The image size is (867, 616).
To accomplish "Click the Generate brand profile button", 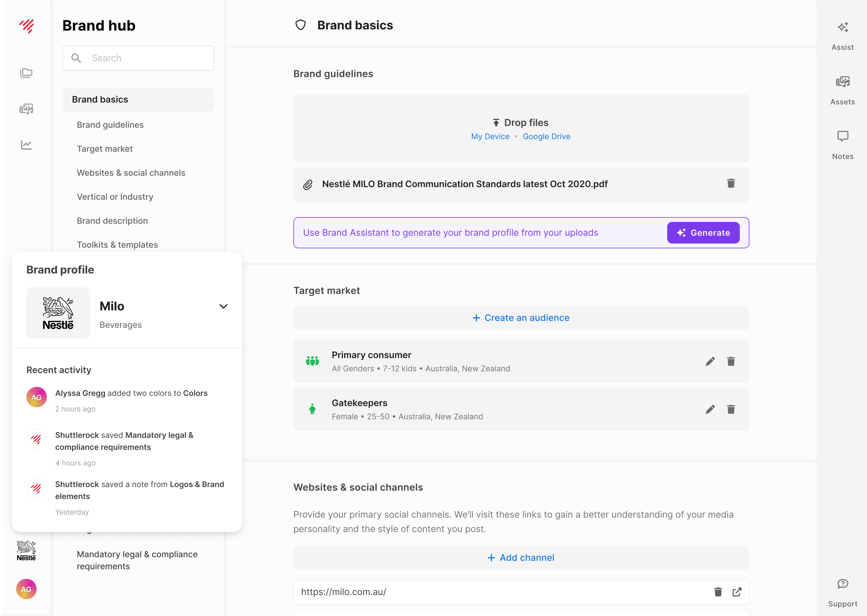I will click(703, 232).
